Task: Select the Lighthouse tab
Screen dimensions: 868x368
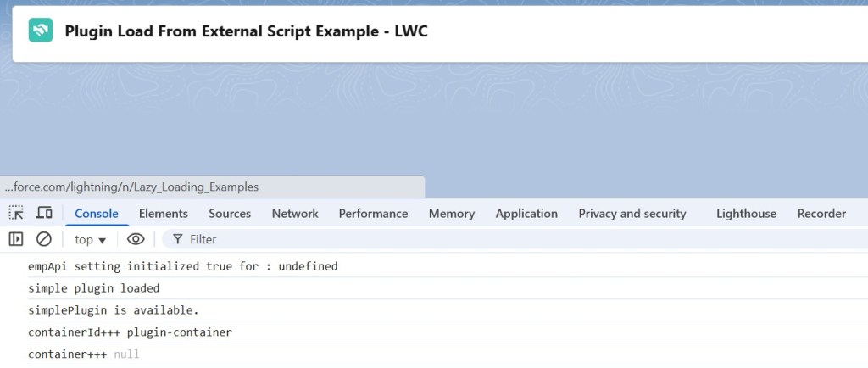Action: [746, 214]
